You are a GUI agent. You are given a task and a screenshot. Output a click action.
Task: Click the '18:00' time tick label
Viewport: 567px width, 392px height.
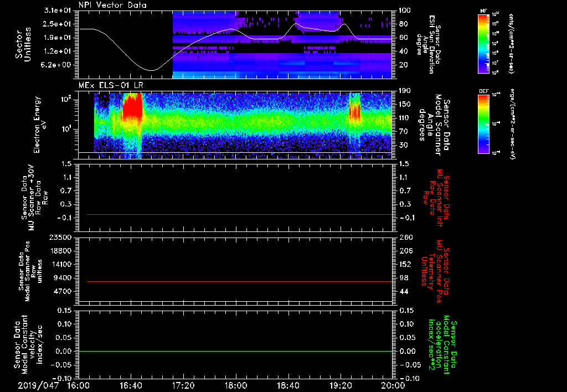click(x=236, y=385)
